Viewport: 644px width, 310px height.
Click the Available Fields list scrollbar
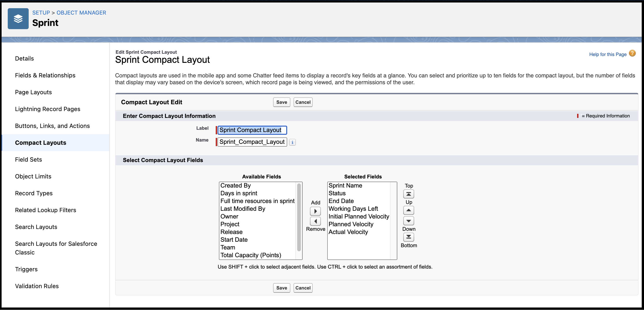point(299,217)
